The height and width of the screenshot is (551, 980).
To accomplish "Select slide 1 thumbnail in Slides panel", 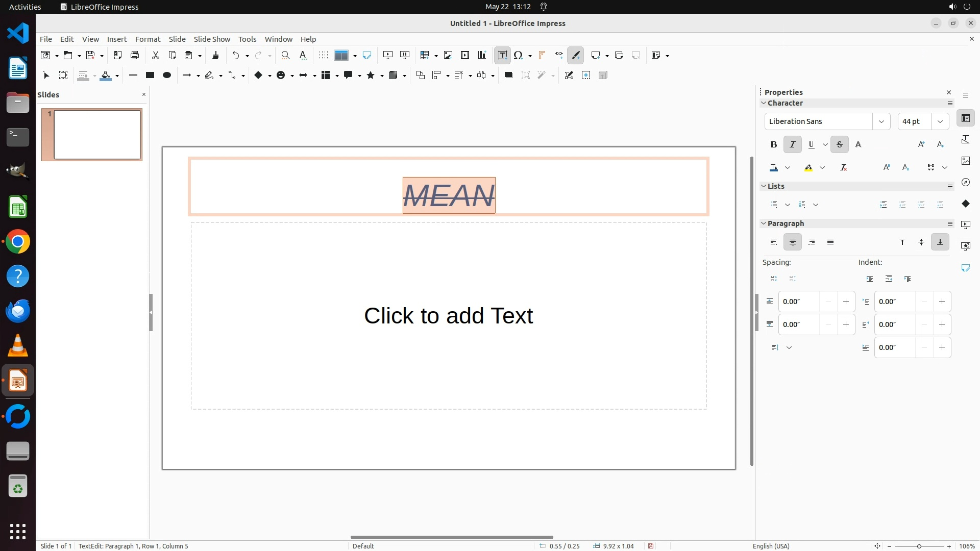I will pyautogui.click(x=97, y=135).
